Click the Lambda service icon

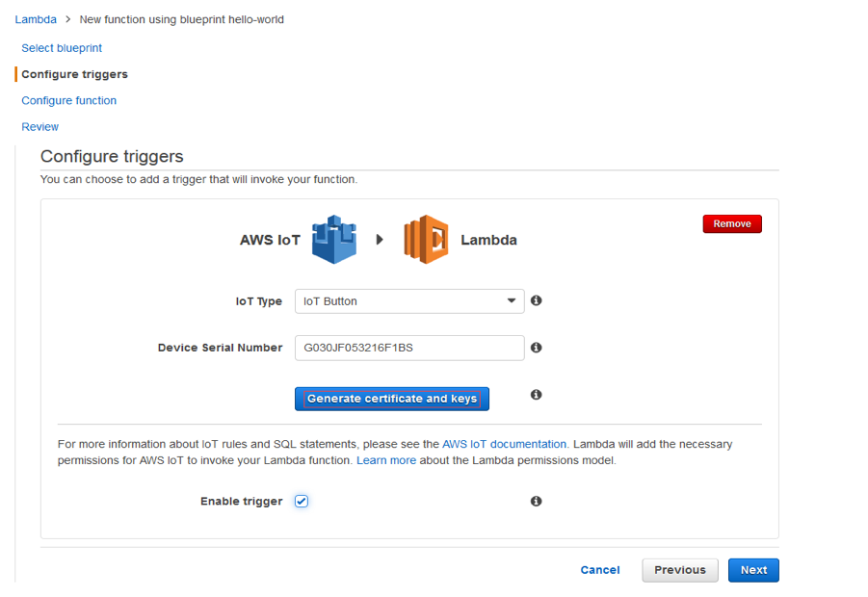(x=428, y=239)
